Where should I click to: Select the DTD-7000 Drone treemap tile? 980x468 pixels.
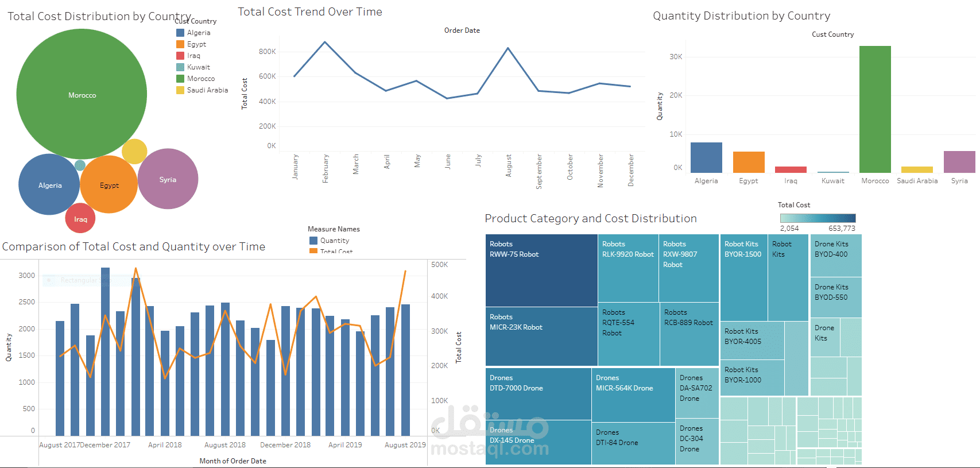click(539, 394)
